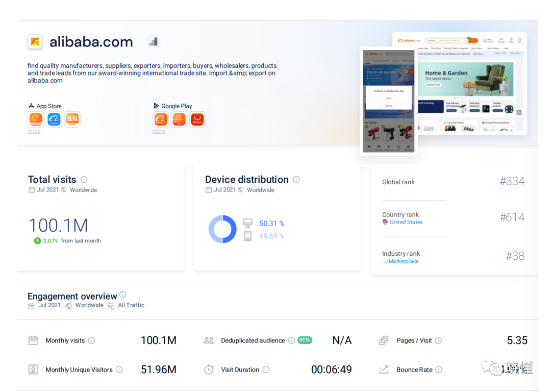
Task: Click info icon next to Monthly Unique Visitors
Action: 119,370
